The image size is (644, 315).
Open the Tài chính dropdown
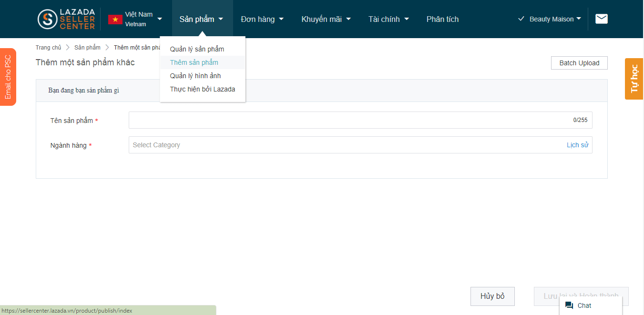(388, 19)
